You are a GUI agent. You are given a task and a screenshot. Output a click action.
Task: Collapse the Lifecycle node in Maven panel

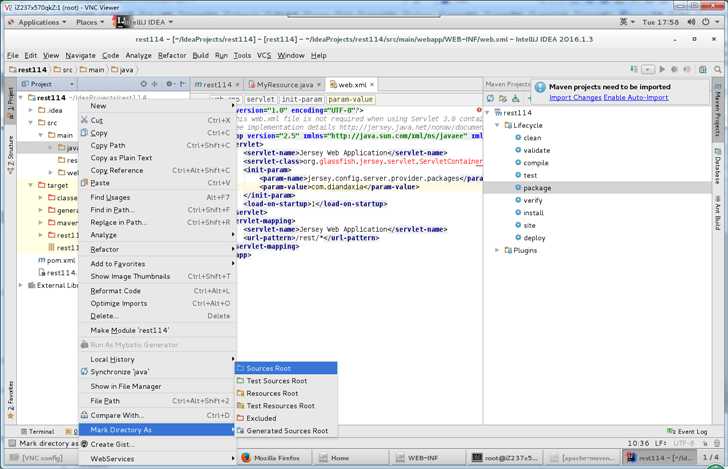coord(497,125)
